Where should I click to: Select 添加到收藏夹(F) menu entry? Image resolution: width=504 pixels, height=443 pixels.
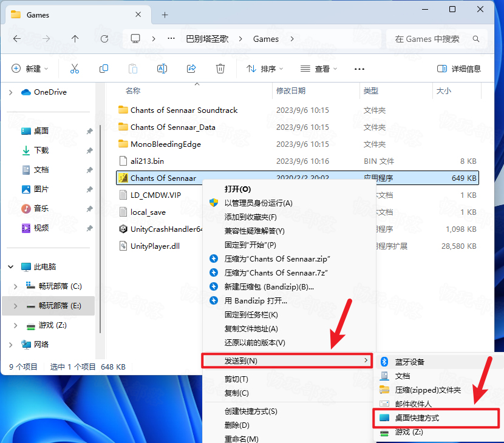click(251, 217)
